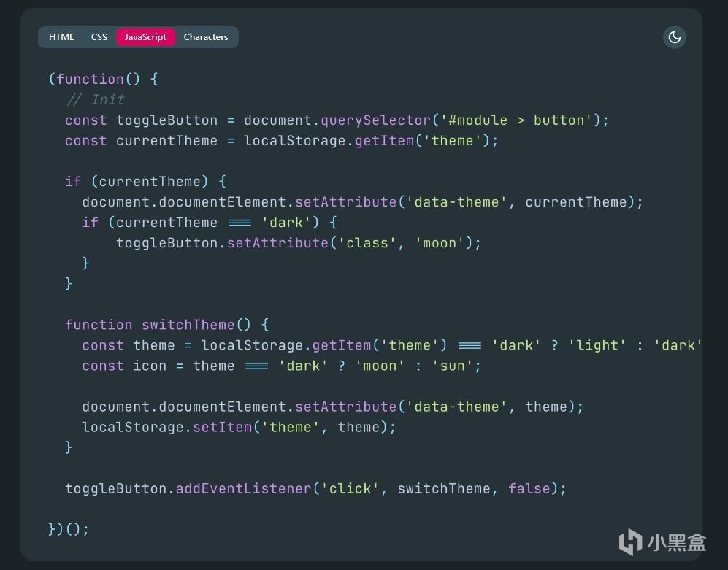Click the 'class' string in toggleButton.setAttribute
Viewport: 728px width, 570px height.
pos(367,243)
